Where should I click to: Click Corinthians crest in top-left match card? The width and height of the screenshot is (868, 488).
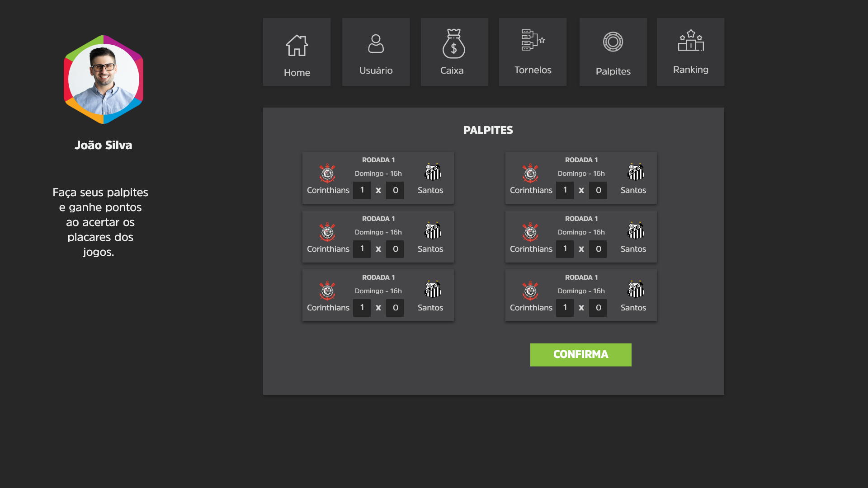pos(327,173)
